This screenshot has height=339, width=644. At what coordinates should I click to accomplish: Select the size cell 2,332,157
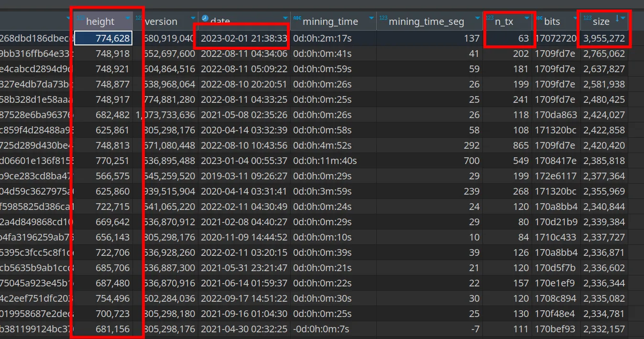tap(604, 329)
